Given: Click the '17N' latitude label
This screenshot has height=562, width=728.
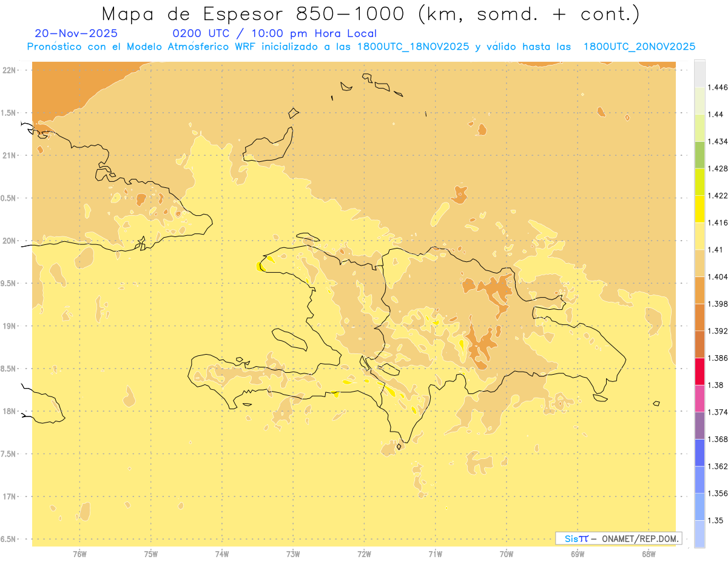Looking at the screenshot, I should pos(9,497).
